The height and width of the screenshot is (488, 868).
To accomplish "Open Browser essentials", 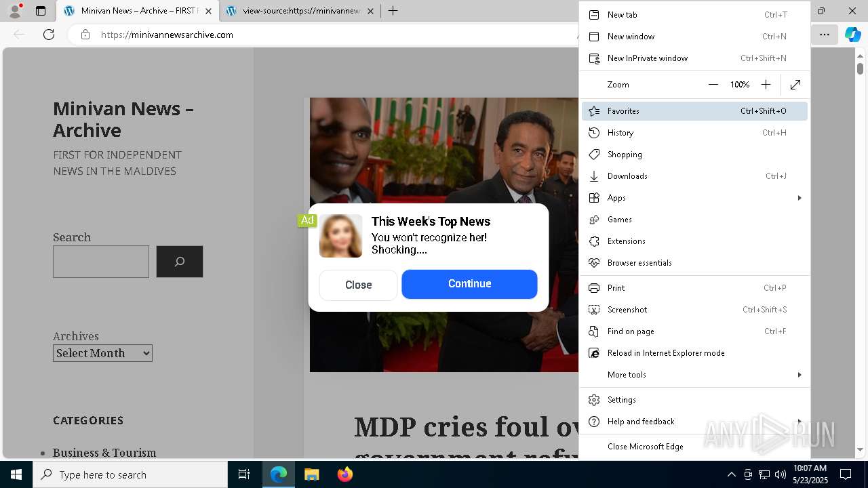I will 694,263.
